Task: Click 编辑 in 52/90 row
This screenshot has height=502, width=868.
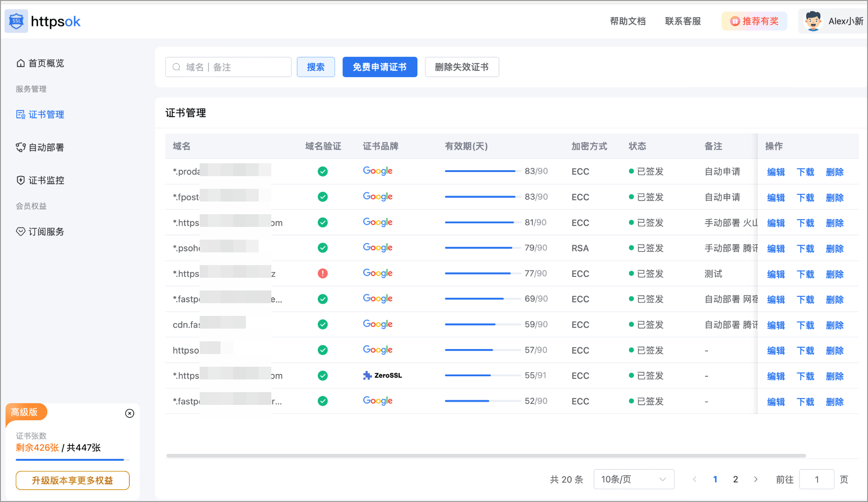Action: point(776,402)
